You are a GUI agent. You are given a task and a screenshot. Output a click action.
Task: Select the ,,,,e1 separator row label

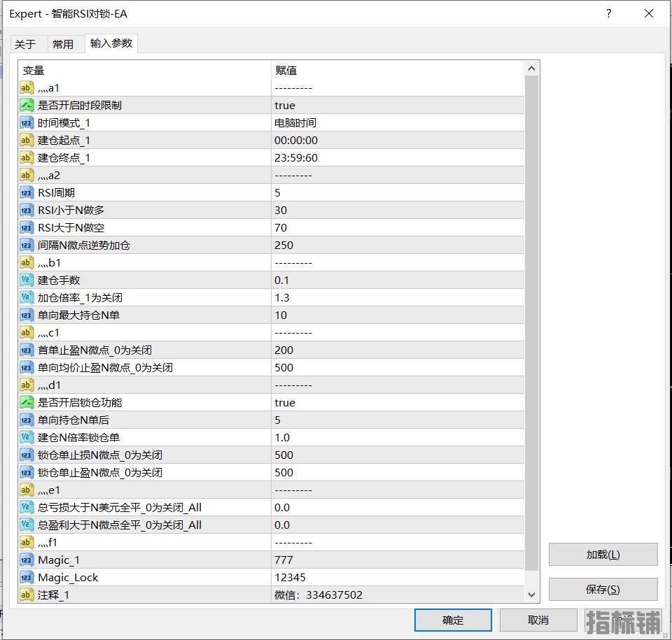[x=49, y=490]
